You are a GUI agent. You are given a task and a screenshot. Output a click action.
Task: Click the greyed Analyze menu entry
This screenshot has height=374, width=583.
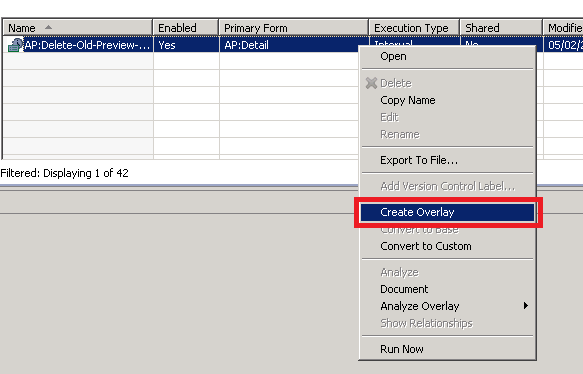(x=399, y=272)
